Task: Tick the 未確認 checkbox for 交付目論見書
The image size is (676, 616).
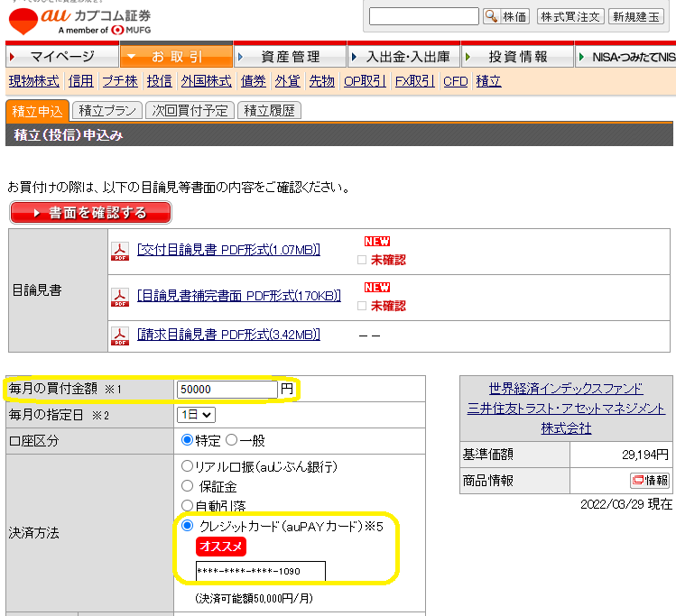Action: [362, 260]
